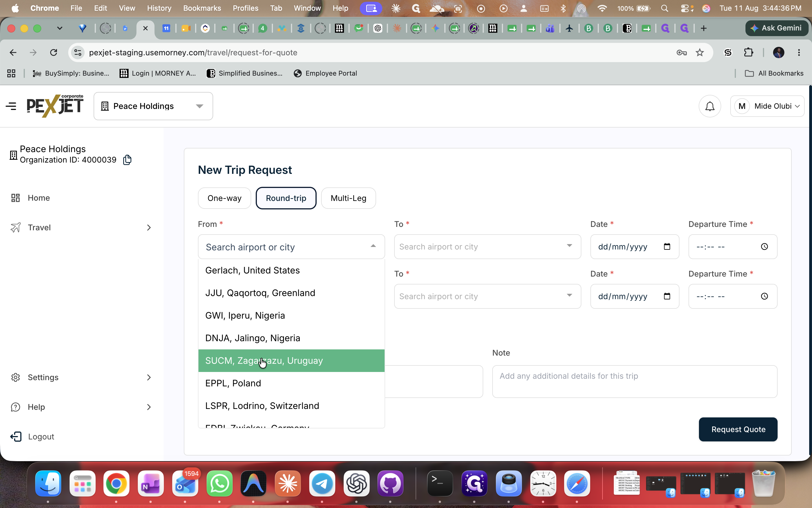
Task: Open the Trash in the Dock
Action: (763, 483)
